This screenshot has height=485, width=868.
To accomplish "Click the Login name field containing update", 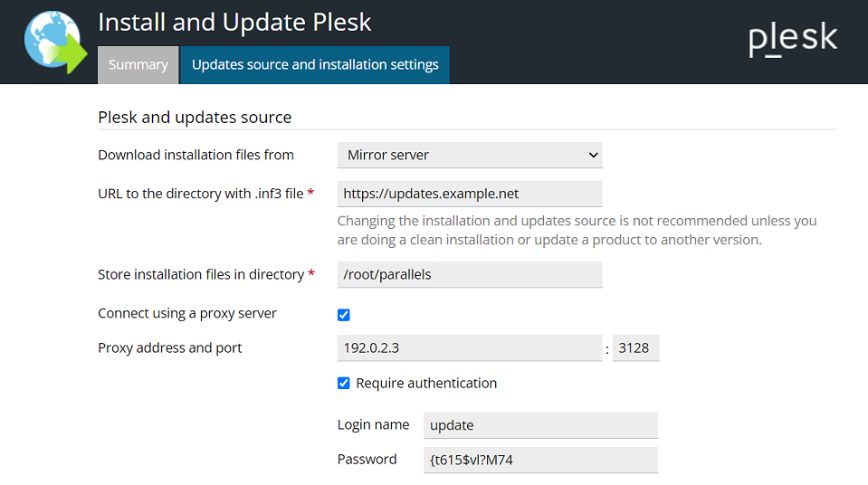I will click(x=539, y=425).
